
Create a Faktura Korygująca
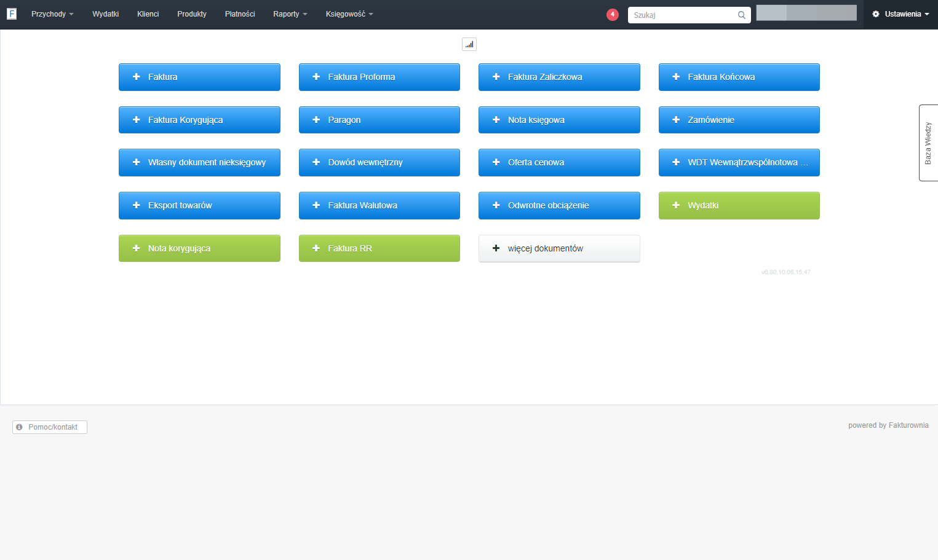click(x=199, y=120)
